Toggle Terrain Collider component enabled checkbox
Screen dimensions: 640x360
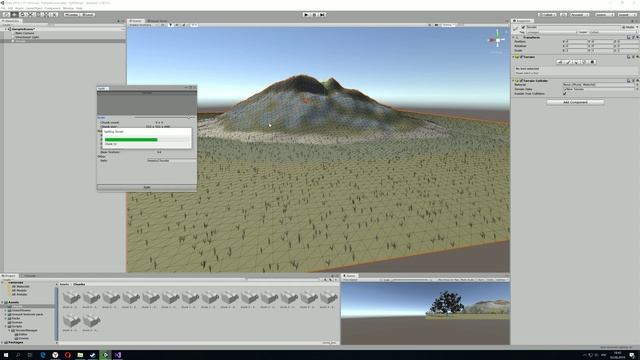522,81
